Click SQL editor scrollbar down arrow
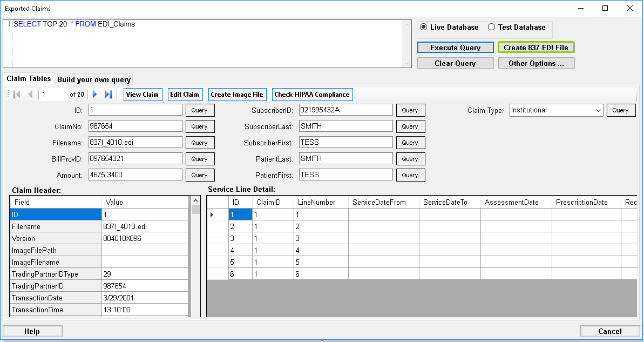 [406, 63]
